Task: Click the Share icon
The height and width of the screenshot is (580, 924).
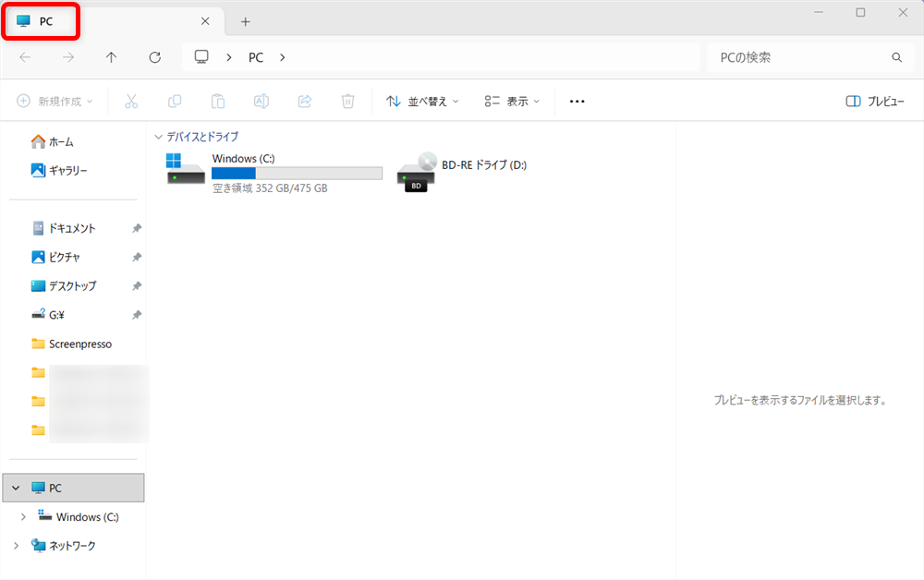Action: tap(305, 101)
